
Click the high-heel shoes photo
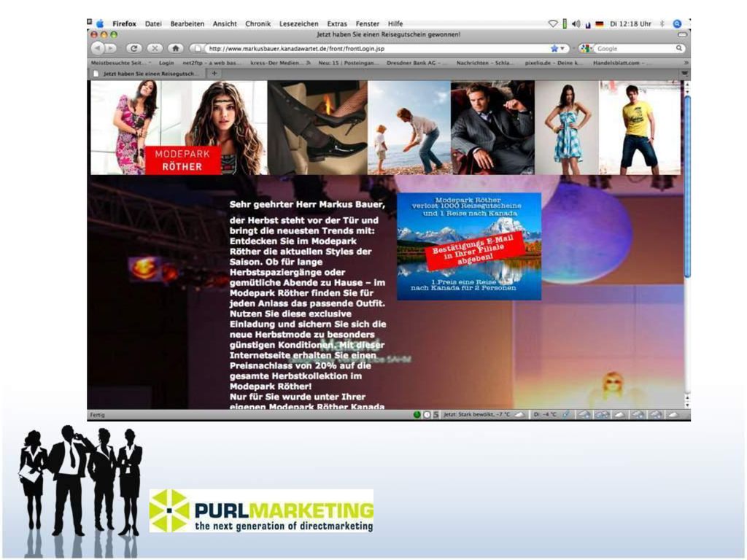[x=317, y=127]
